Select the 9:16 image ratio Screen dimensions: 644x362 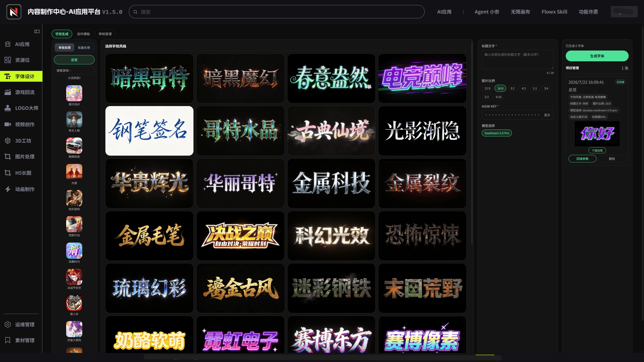[x=498, y=97]
